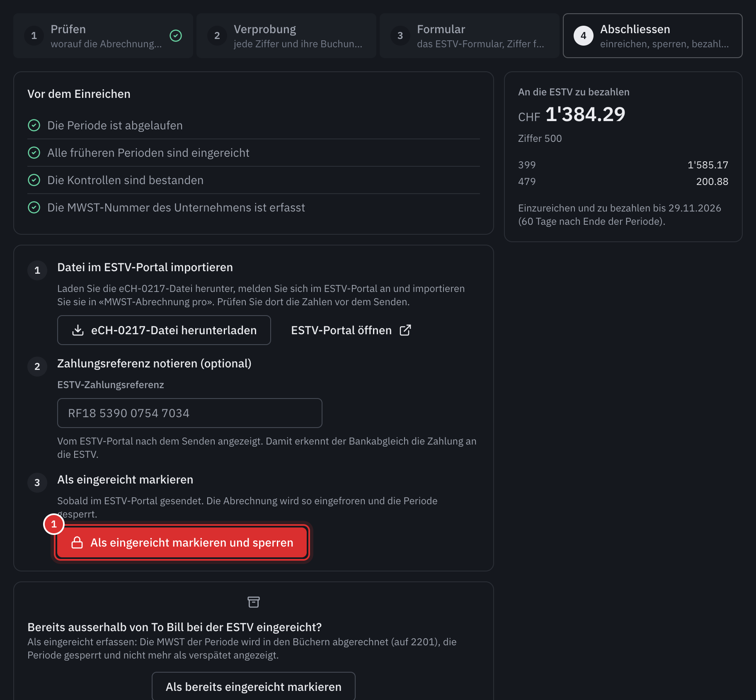Click the value 200.88 for Ziffer 479

pyautogui.click(x=712, y=182)
